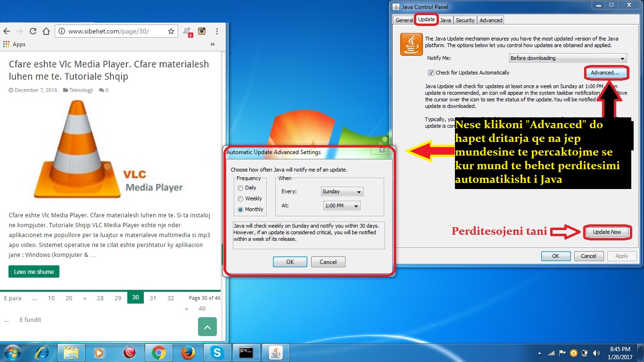Click the Lexo me shume button
The width and height of the screenshot is (644, 362).
tap(34, 271)
